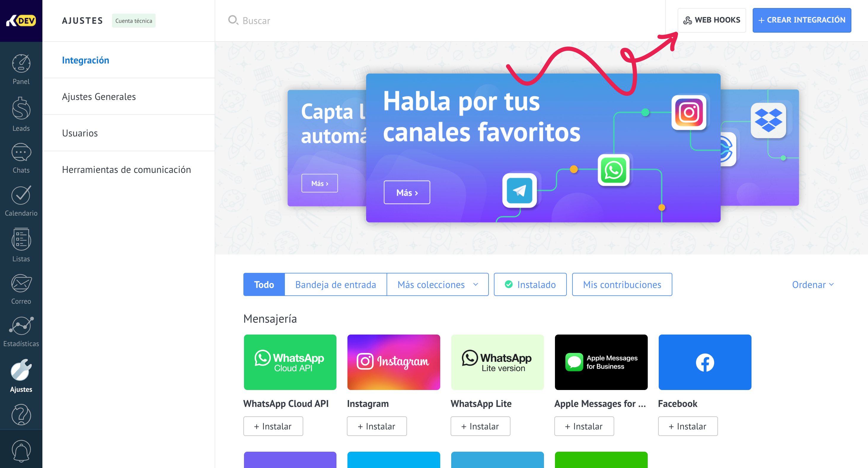868x468 pixels.
Task: Open Estadísticas chart icon
Action: (x=21, y=326)
